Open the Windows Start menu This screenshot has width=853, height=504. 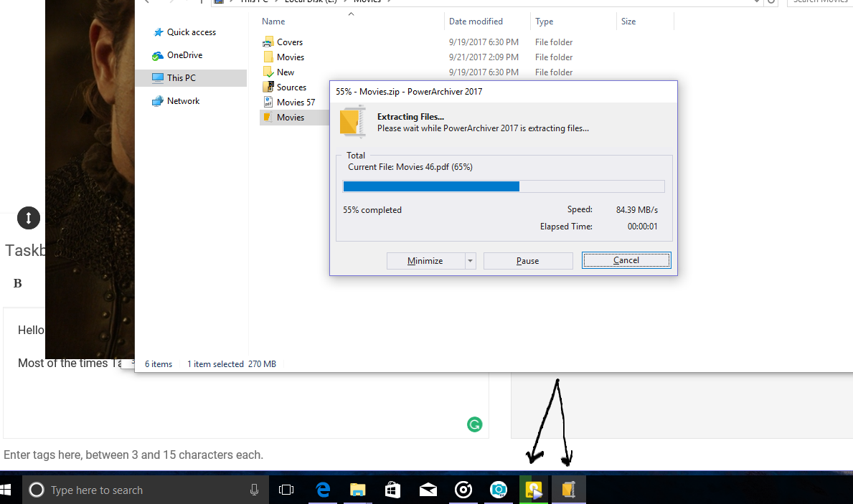pos(7,490)
